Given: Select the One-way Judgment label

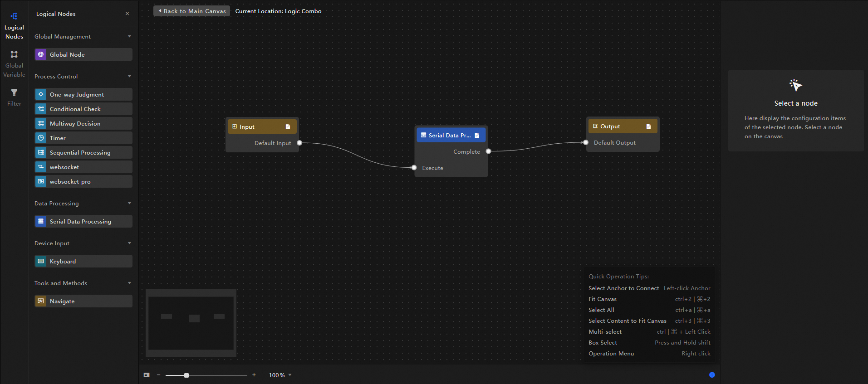Looking at the screenshot, I should point(77,94).
